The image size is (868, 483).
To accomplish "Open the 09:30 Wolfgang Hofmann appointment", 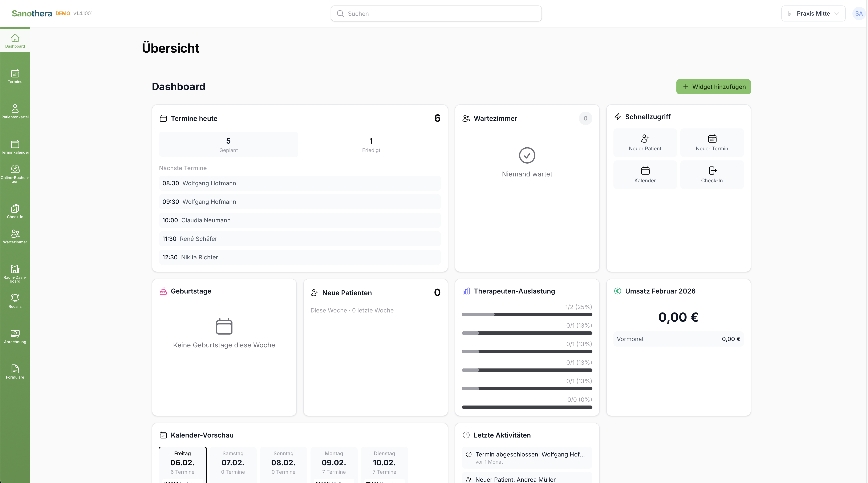I will point(300,202).
